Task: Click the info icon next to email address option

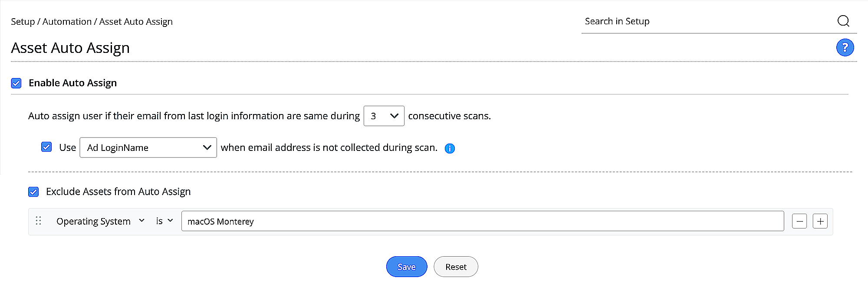Action: pyautogui.click(x=450, y=149)
